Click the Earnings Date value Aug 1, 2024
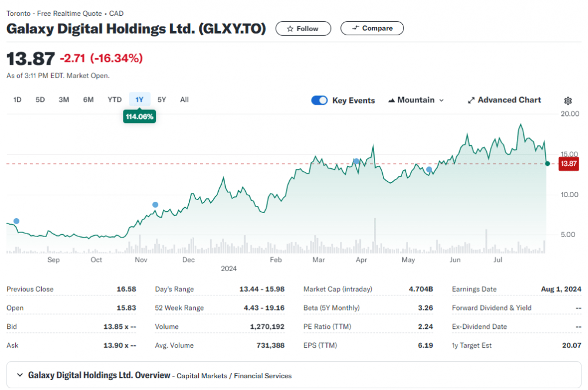The width and height of the screenshot is (588, 390). [x=561, y=289]
